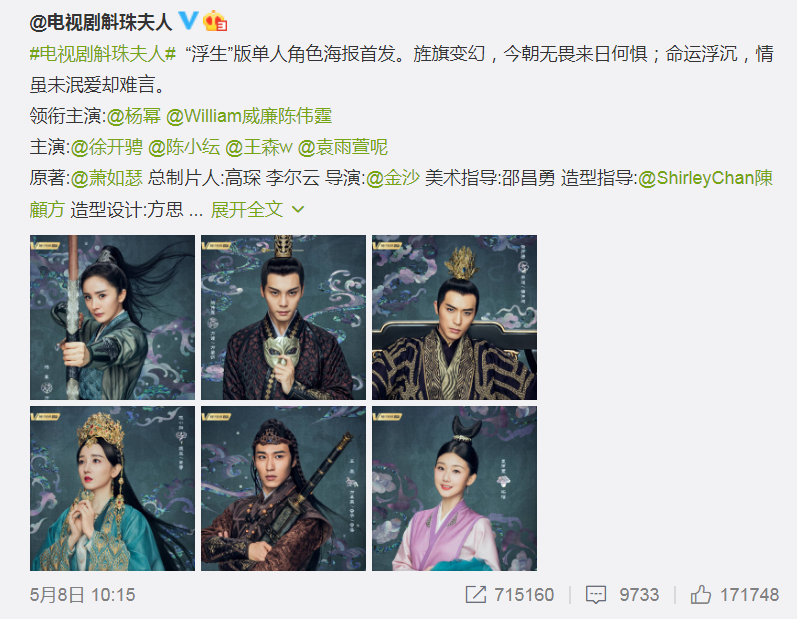Click the repost share icon
The height and width of the screenshot is (621, 797).
click(x=476, y=594)
